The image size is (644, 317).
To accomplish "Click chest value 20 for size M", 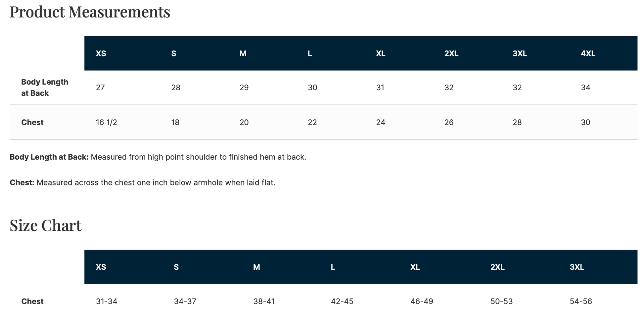I will tap(244, 123).
